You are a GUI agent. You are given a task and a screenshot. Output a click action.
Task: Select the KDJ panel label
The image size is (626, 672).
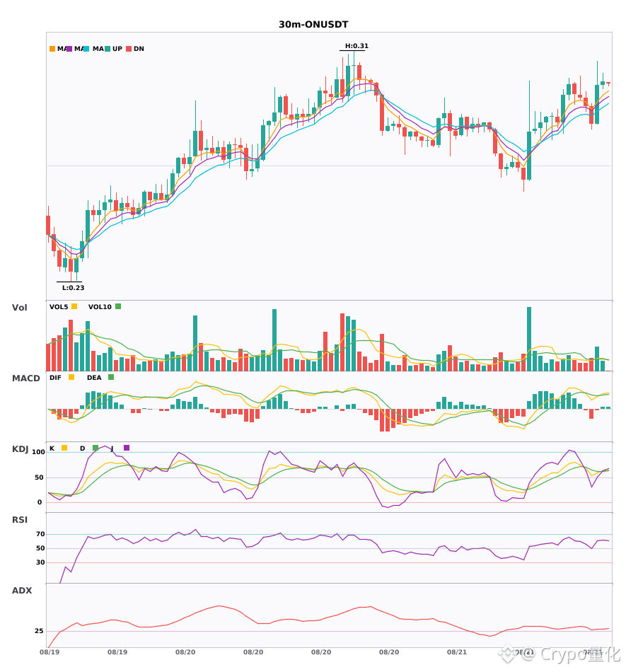[x=20, y=449]
